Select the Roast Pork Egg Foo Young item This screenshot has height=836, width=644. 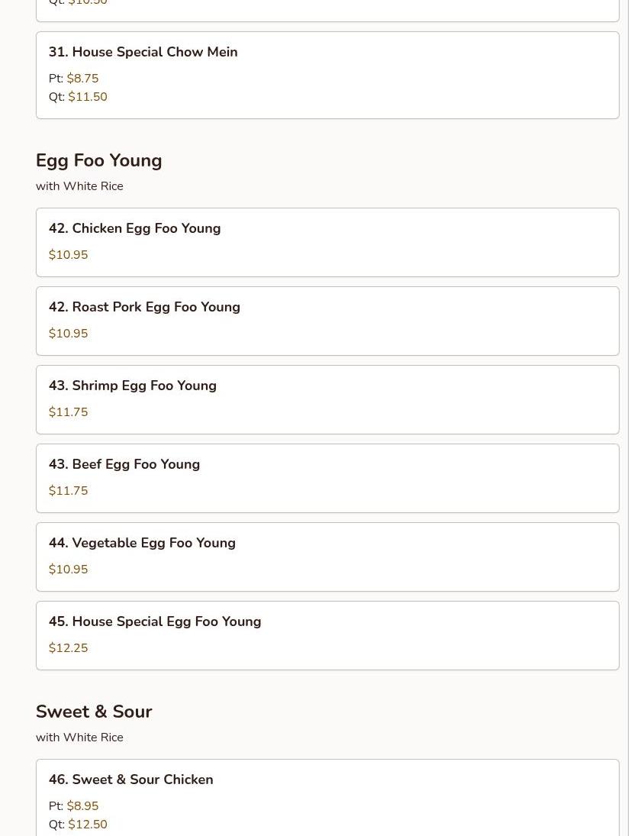click(144, 307)
